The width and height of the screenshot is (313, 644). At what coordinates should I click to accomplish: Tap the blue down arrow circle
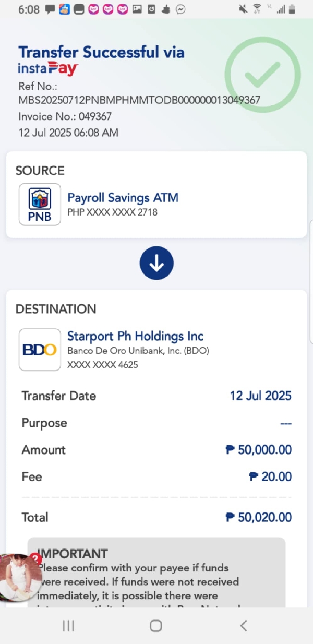coord(156,263)
